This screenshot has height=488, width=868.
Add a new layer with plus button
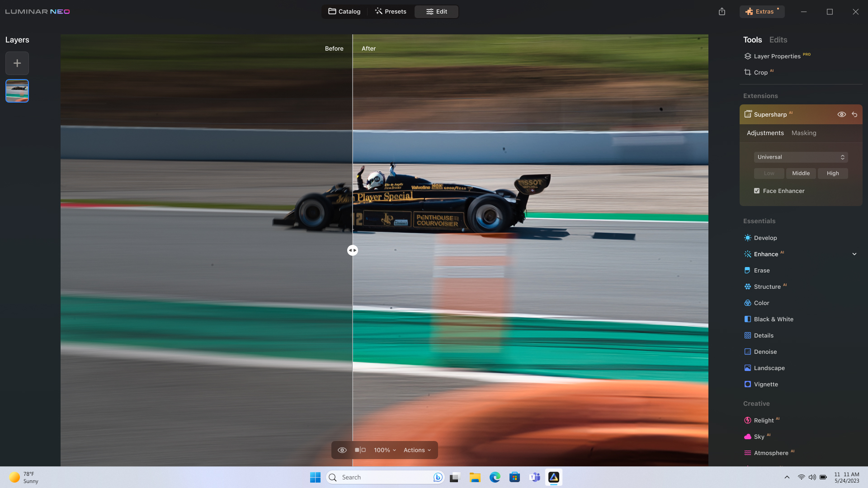pyautogui.click(x=17, y=63)
